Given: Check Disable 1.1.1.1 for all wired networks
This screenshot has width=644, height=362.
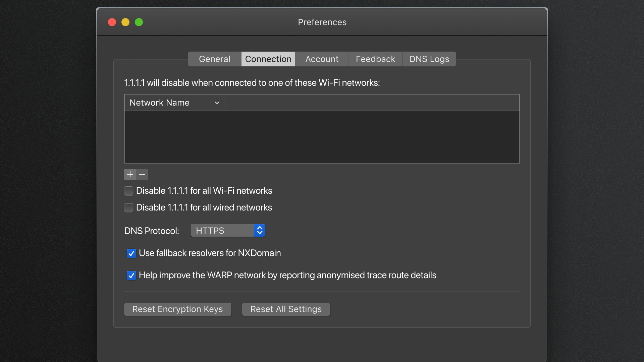Looking at the screenshot, I should tap(129, 208).
